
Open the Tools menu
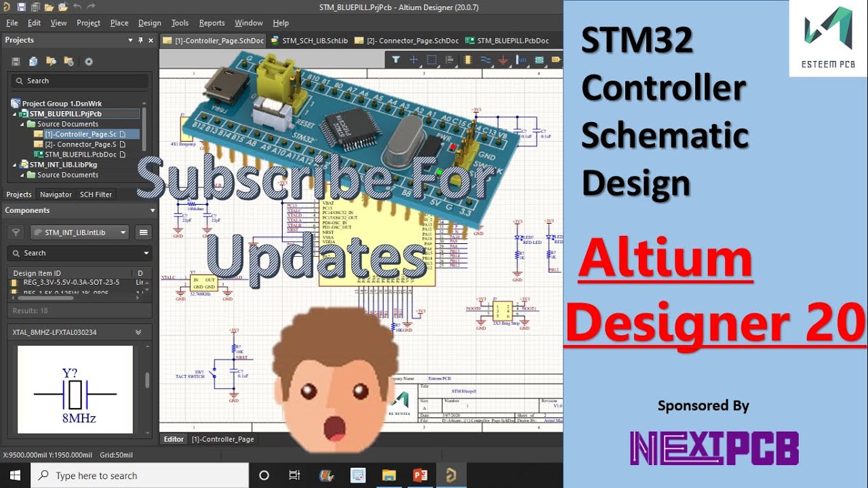pos(180,22)
